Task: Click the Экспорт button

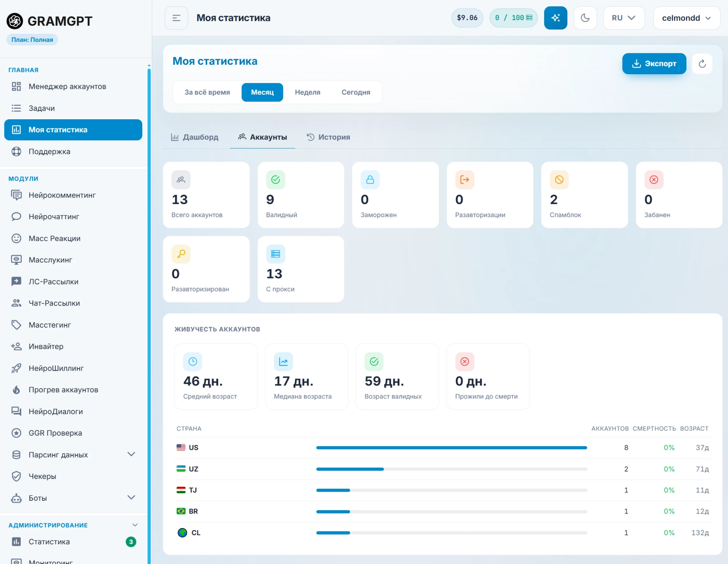Action: click(654, 64)
